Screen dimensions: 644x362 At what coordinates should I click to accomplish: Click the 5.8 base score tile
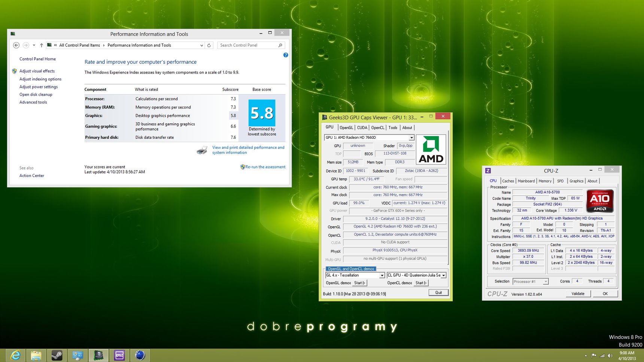tap(262, 113)
